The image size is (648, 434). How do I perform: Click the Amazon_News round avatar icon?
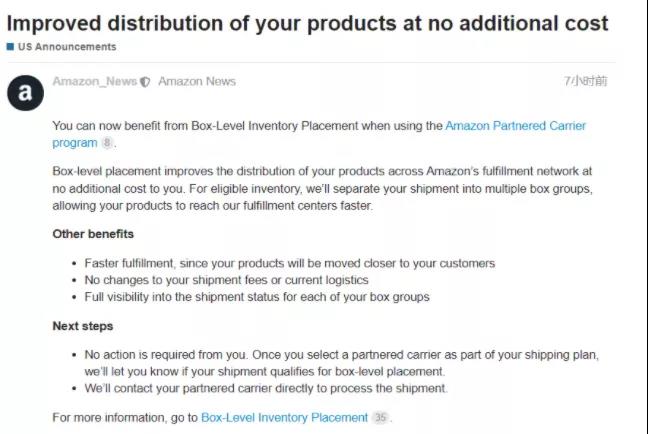[25, 92]
